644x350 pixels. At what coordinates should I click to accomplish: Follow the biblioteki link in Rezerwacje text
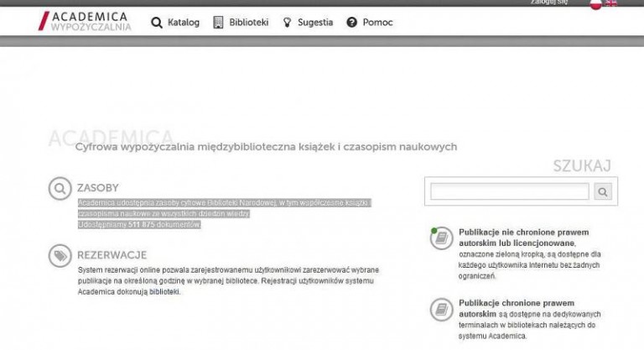click(x=164, y=291)
